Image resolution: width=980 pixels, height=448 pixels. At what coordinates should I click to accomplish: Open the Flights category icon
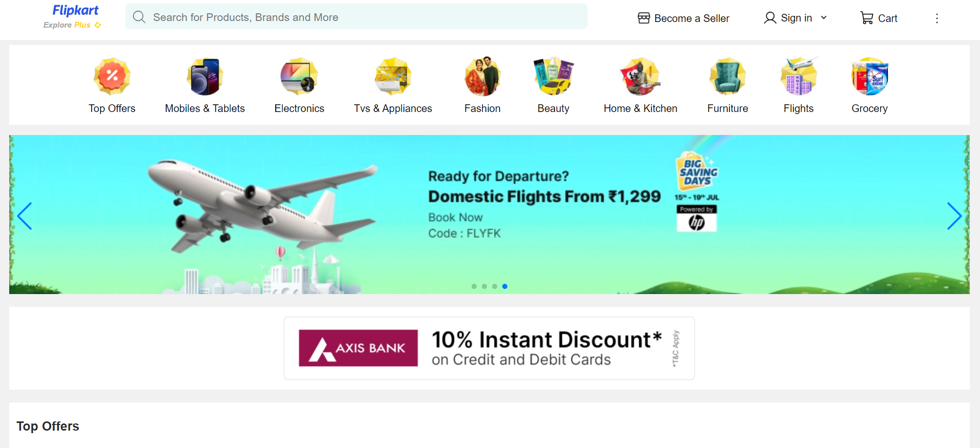[x=798, y=76]
